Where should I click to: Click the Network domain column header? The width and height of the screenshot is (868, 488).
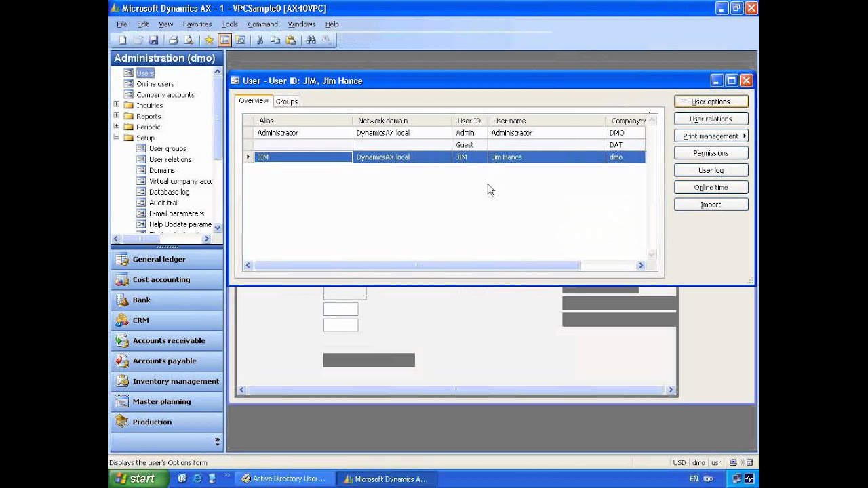pyautogui.click(x=402, y=121)
